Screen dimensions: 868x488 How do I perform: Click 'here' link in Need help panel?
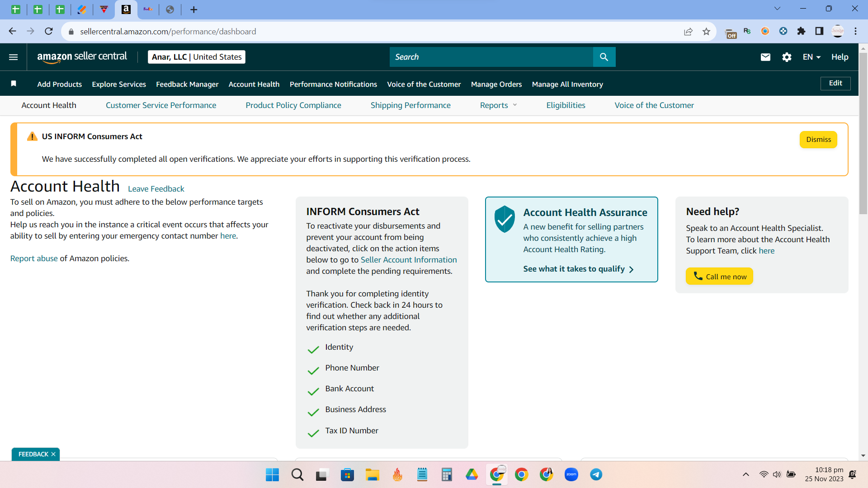[766, 251]
